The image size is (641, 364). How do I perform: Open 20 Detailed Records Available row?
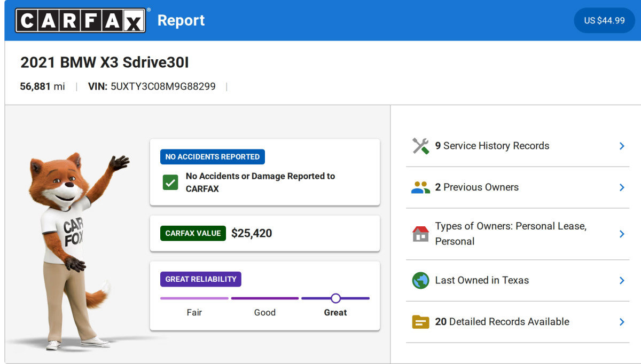[x=518, y=322]
